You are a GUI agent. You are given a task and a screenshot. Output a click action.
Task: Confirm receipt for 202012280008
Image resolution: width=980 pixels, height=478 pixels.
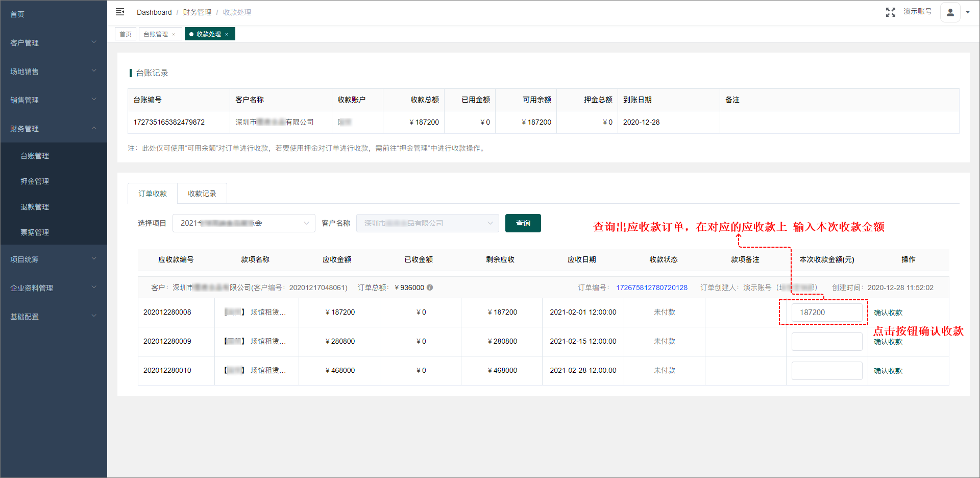click(x=888, y=313)
